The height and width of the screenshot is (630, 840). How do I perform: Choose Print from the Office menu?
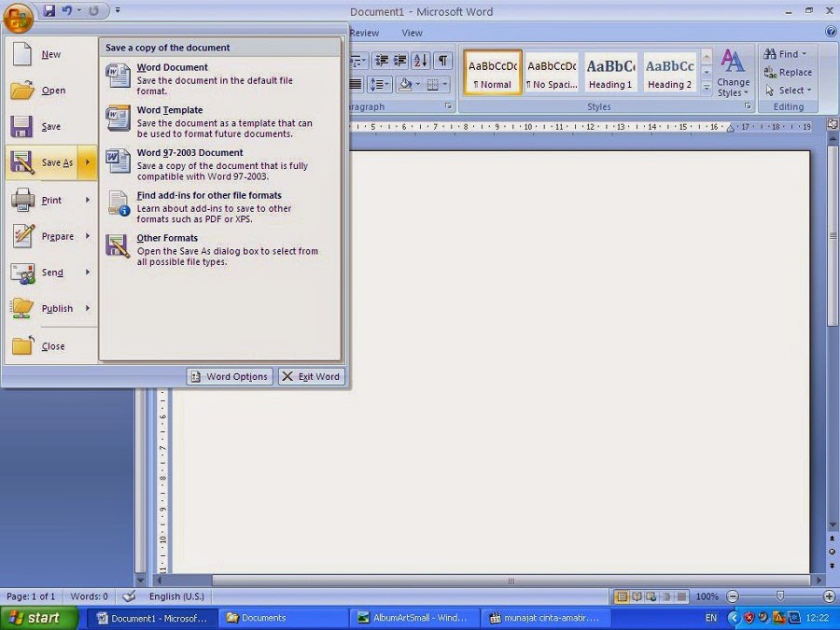pos(43,200)
